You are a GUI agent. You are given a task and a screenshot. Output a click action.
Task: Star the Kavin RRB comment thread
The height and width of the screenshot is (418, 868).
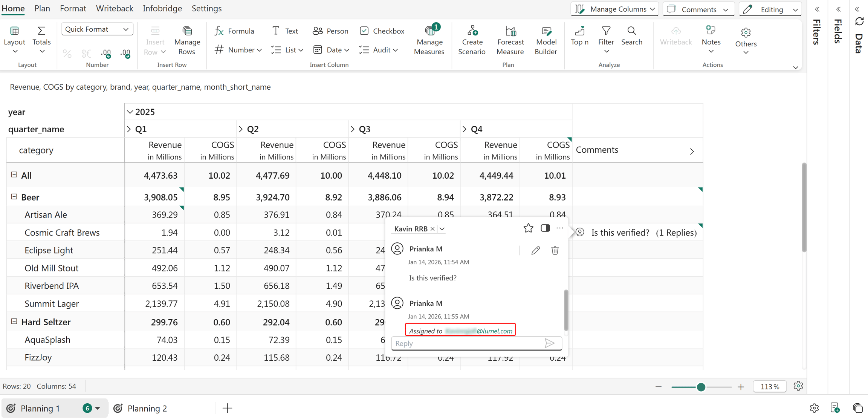click(x=528, y=228)
